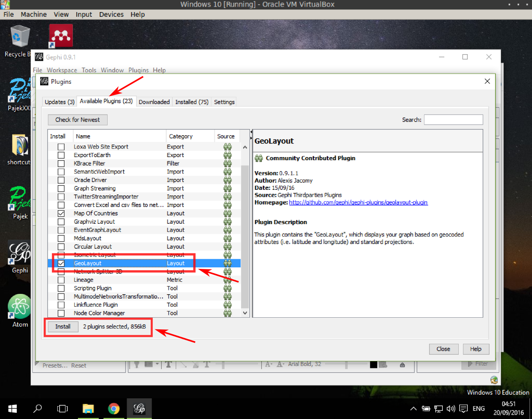
Task: Click the source icon for GeoLayout row
Action: [228, 263]
